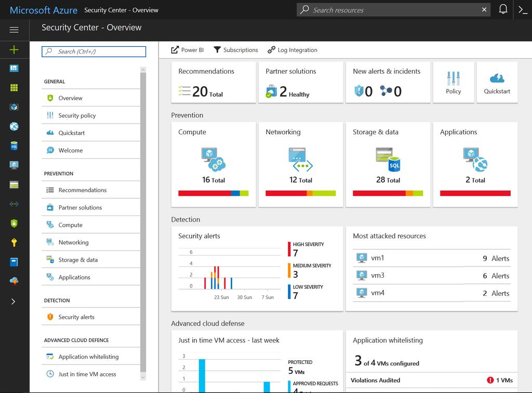Open vm4 with 2 Alerts row
Image resolution: width=532 pixels, height=393 pixels.
432,293
